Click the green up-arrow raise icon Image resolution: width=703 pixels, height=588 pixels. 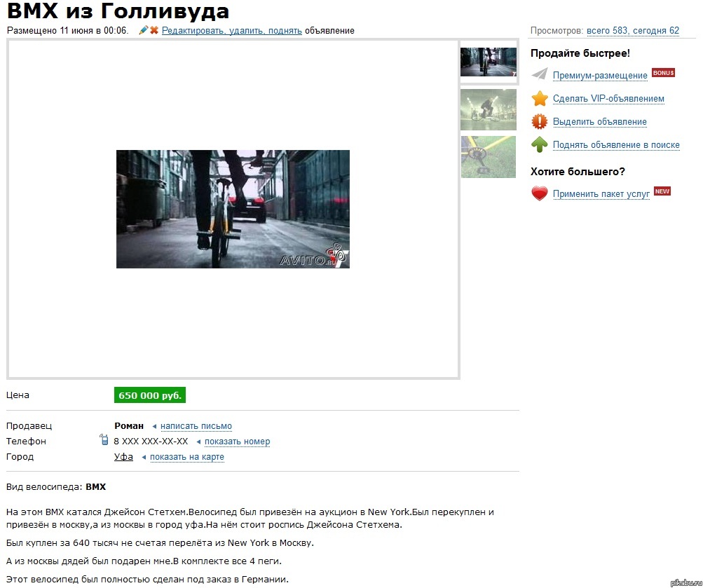540,144
